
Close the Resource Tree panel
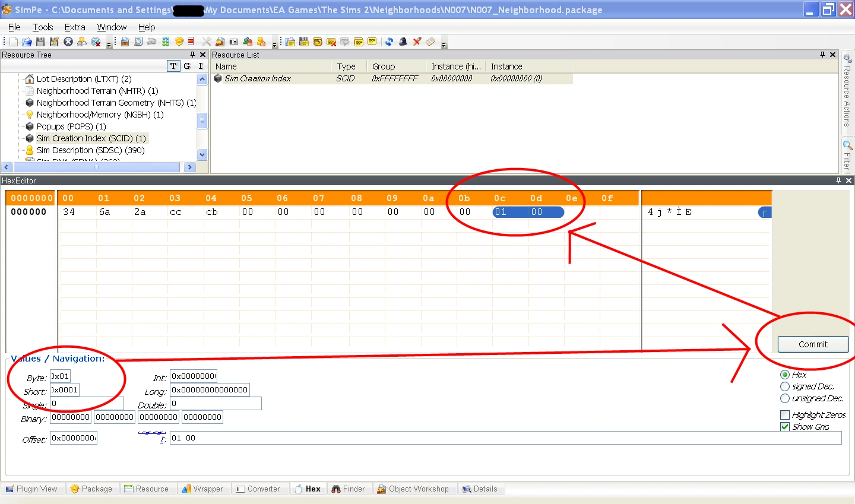tap(202, 55)
